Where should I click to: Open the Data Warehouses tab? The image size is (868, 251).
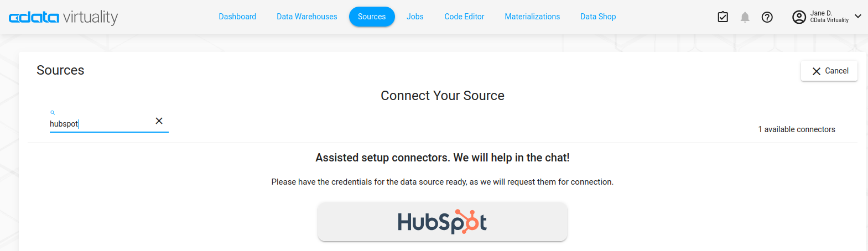(306, 17)
